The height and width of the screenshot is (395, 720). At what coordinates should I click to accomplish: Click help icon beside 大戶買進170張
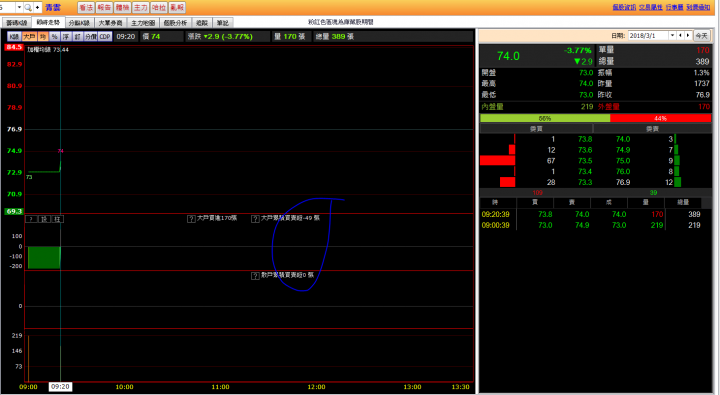[x=191, y=219]
